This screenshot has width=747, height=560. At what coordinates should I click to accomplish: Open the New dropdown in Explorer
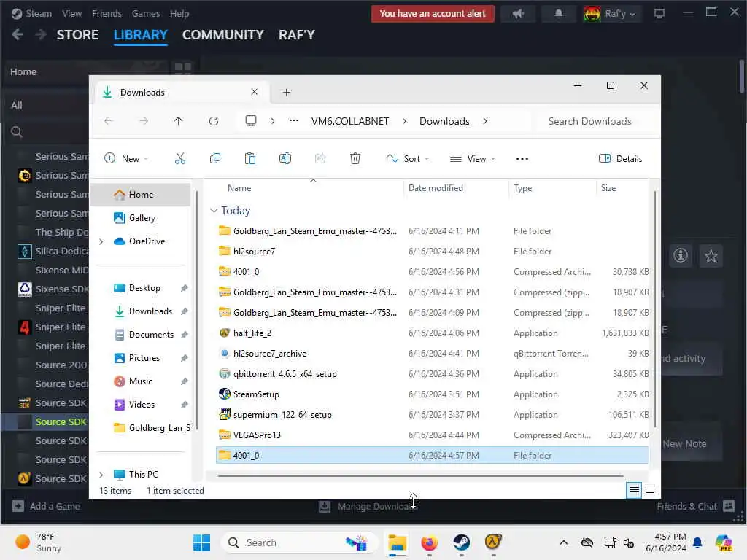tap(126, 158)
